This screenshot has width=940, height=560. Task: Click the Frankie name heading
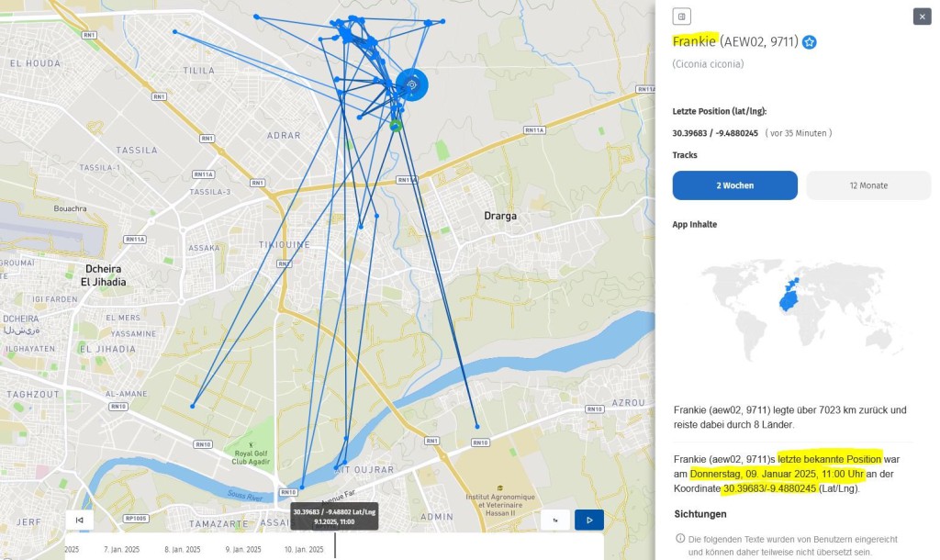694,41
